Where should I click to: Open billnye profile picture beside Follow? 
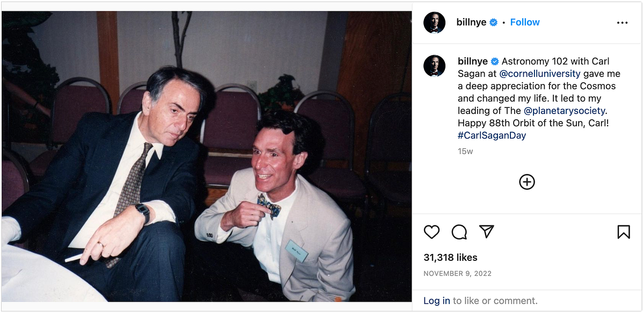[434, 23]
